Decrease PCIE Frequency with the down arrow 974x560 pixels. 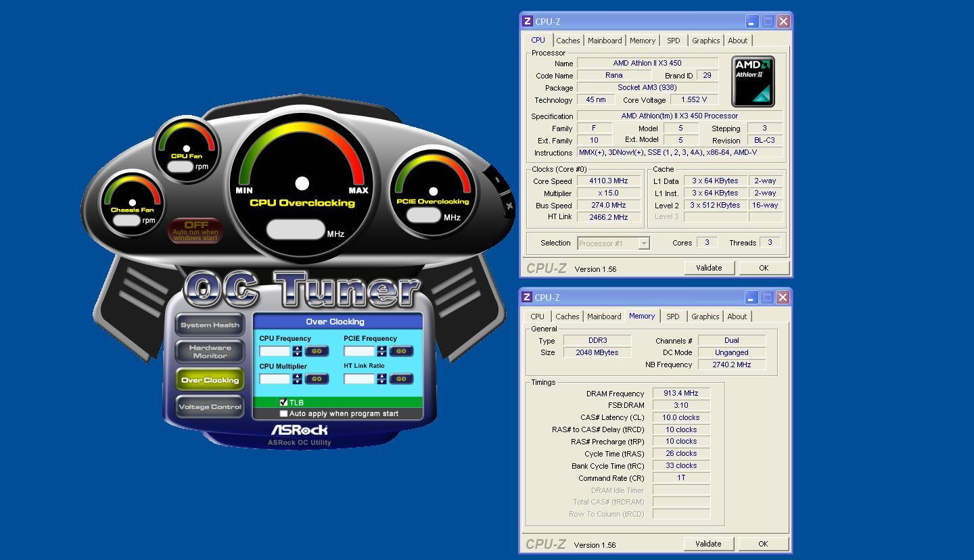click(x=381, y=354)
